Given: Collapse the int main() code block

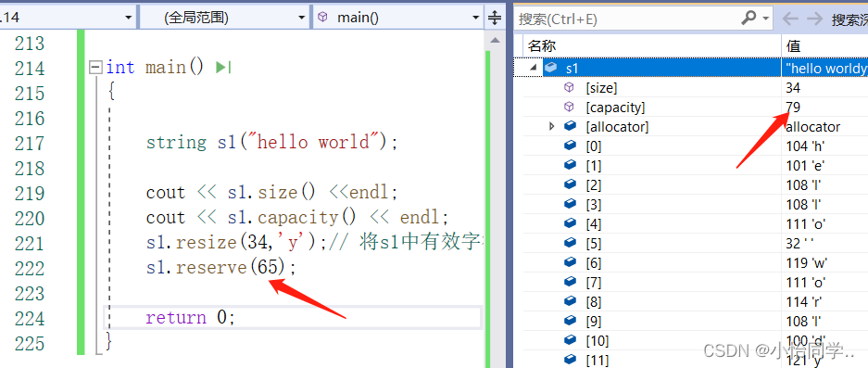Looking at the screenshot, I should (x=95, y=68).
